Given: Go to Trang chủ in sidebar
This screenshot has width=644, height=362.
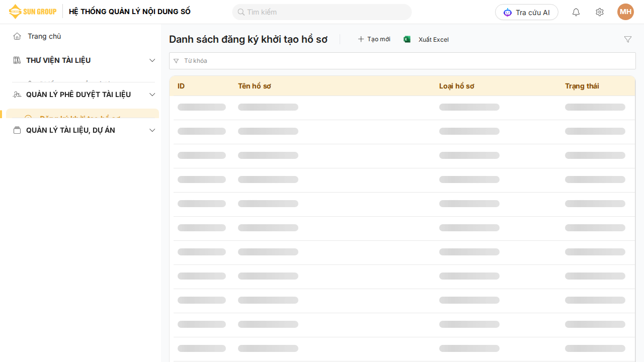Looking at the screenshot, I should (44, 36).
